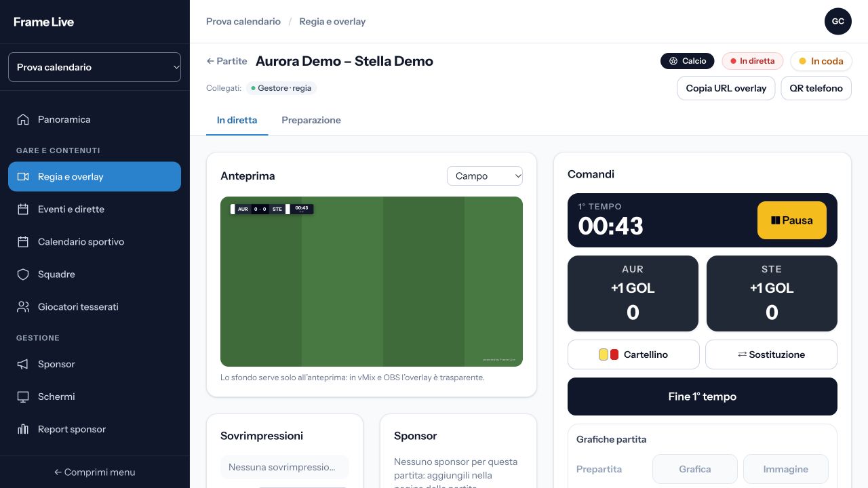Click the Fine 1° tempo button
The image size is (868, 488).
click(x=703, y=396)
